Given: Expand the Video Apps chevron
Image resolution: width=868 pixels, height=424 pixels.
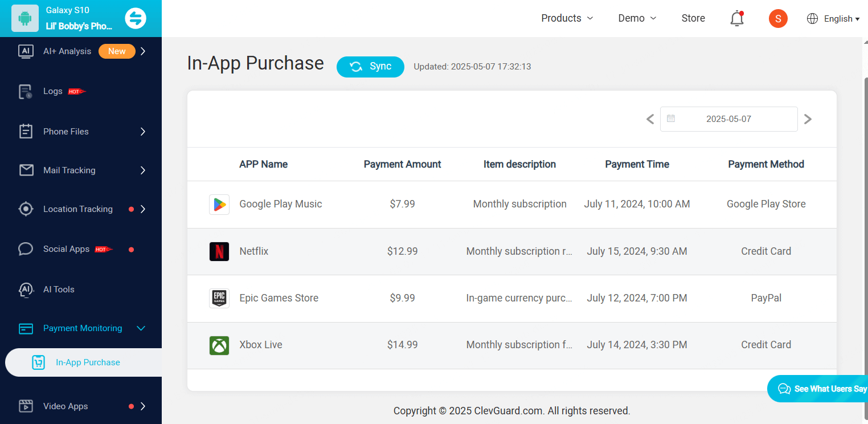Looking at the screenshot, I should [x=143, y=406].
